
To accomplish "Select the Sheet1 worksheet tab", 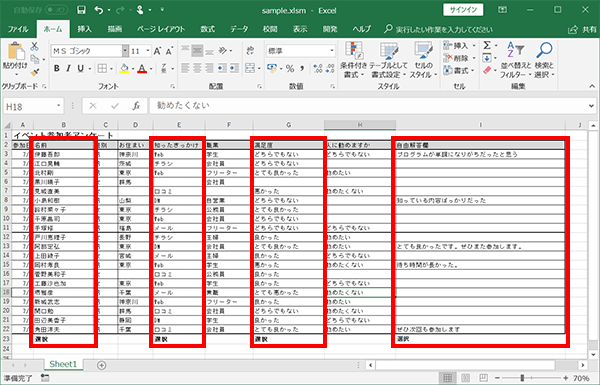I will click(63, 364).
